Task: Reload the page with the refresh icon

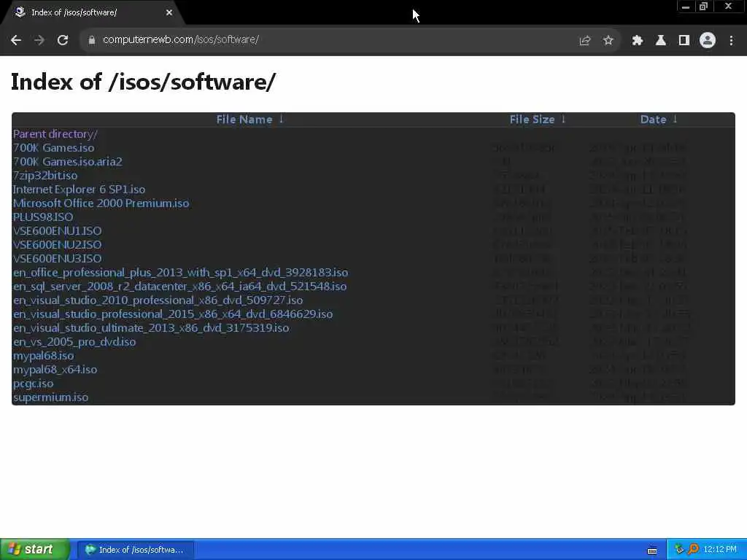Action: 63,40
